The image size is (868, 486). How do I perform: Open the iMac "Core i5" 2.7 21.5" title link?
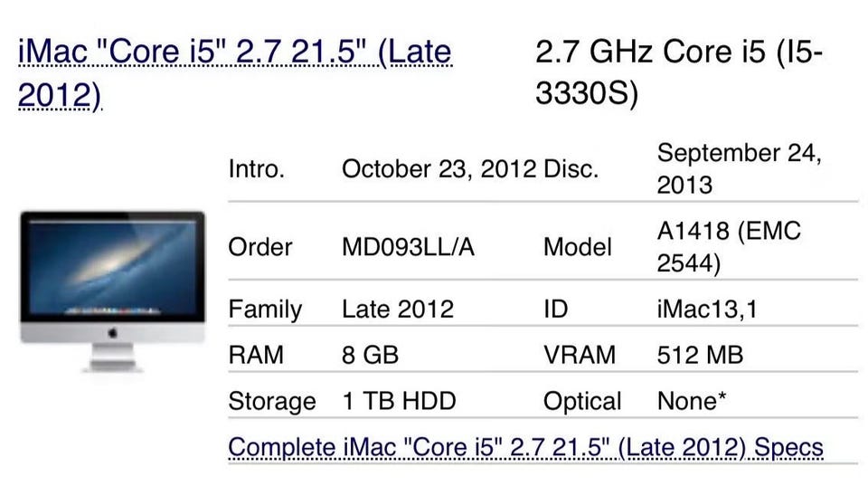[233, 53]
